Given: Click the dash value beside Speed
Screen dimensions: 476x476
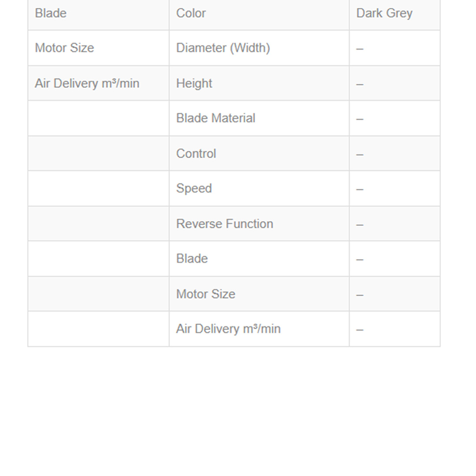Looking at the screenshot, I should (360, 189).
